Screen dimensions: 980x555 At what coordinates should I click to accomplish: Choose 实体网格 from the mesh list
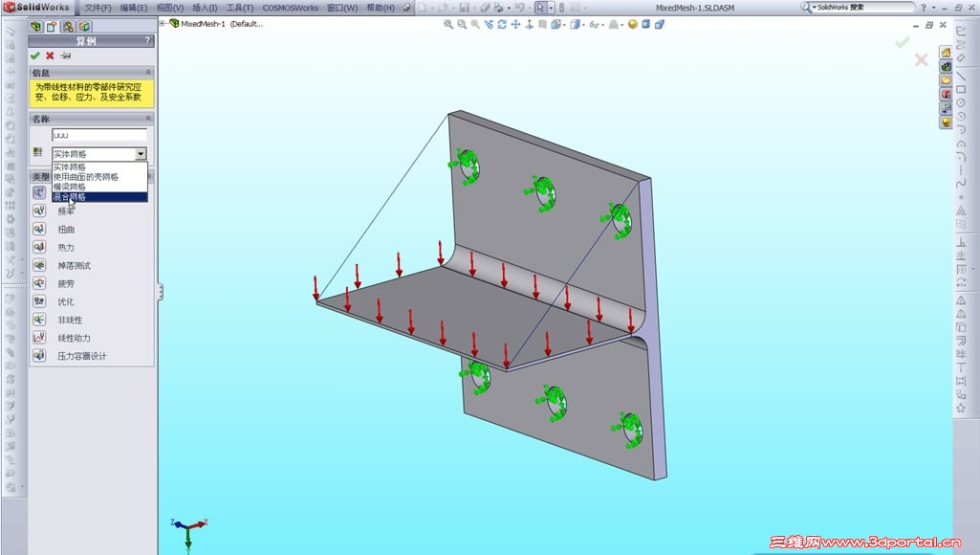coord(99,167)
